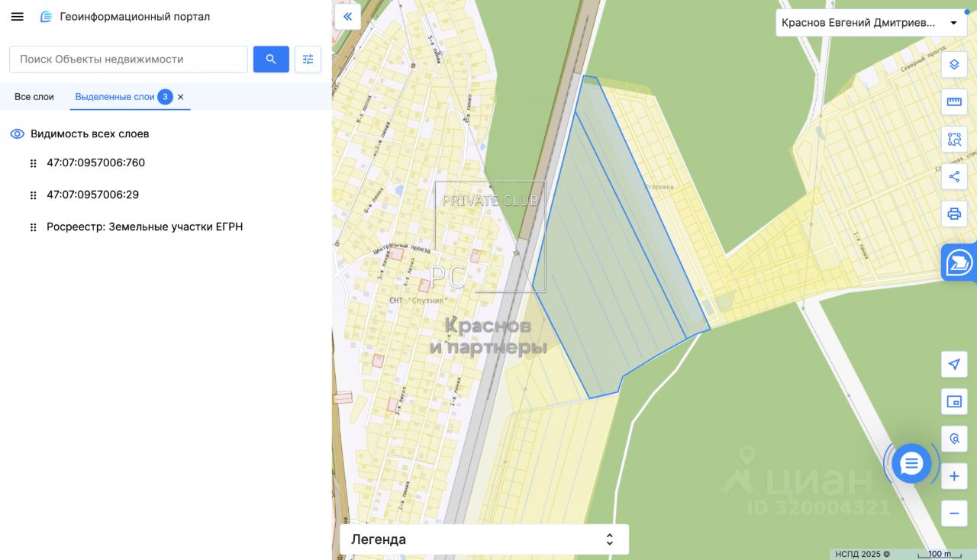The height and width of the screenshot is (560, 977).
Task: Print the map
Action: [954, 214]
